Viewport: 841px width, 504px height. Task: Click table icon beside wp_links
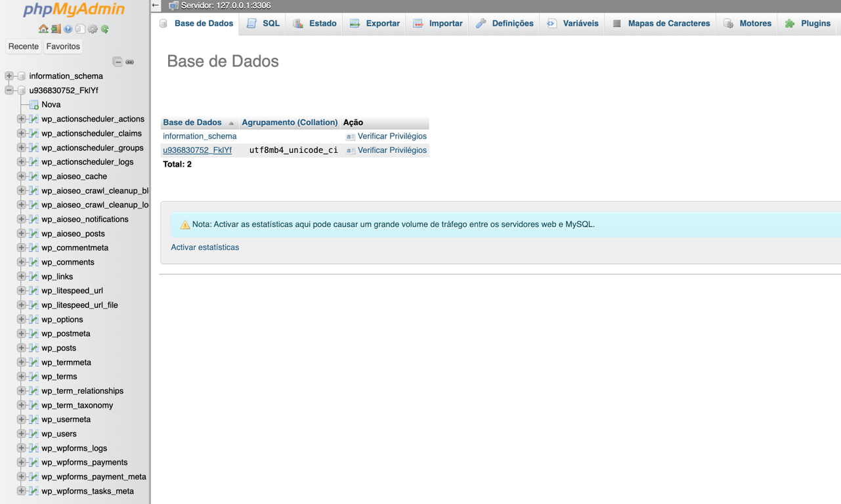[34, 277]
